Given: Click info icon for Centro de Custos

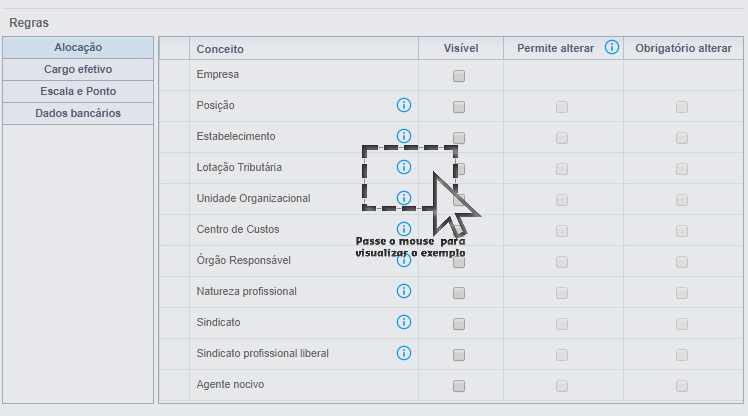Looking at the screenshot, I should [x=404, y=229].
